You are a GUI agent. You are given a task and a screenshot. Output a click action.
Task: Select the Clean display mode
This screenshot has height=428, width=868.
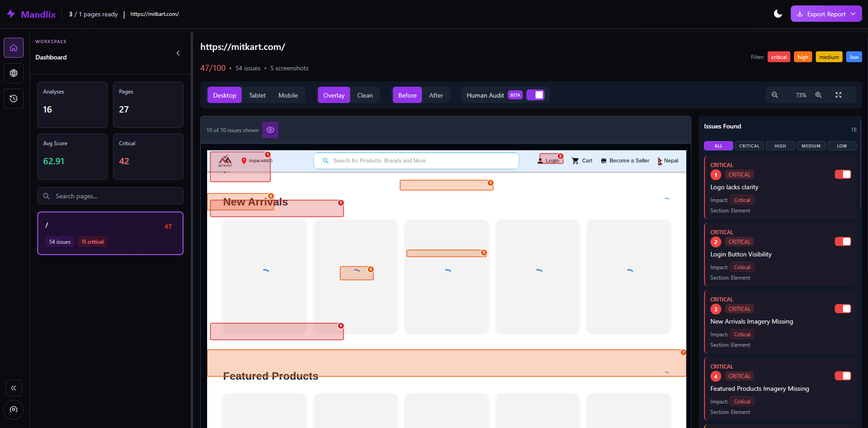pyautogui.click(x=365, y=95)
